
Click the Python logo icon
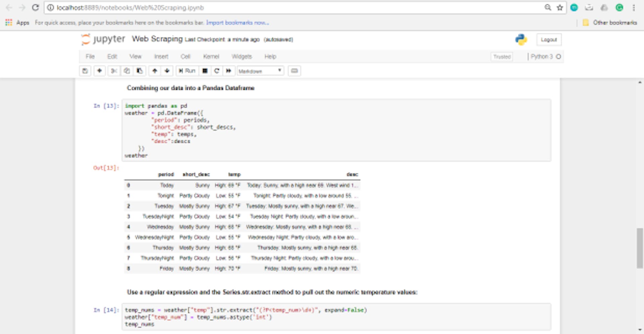521,40
